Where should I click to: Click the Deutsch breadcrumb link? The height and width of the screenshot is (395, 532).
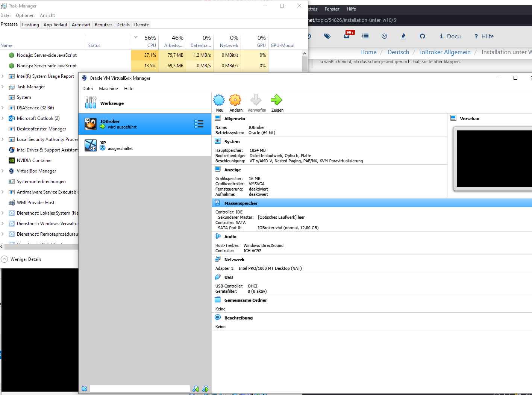[398, 52]
